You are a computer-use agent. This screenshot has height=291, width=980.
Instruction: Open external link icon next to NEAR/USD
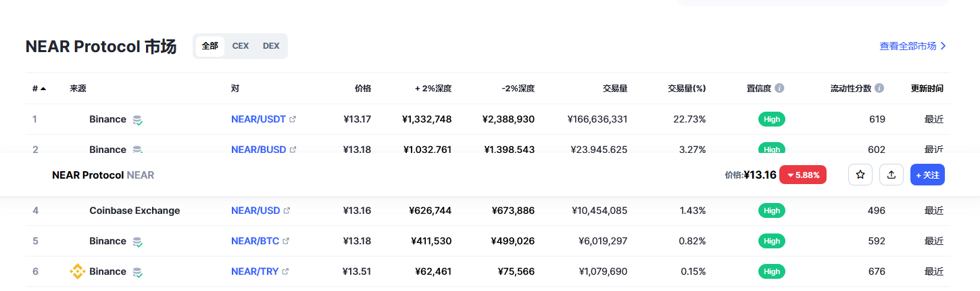[x=287, y=210]
